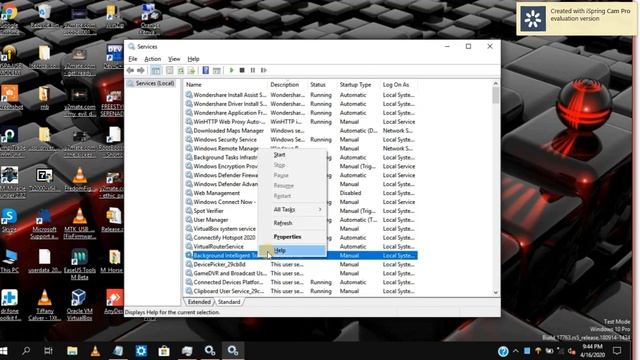Screen dimensions: 640x360
Task: Click the Stop Service toolbar button
Action: 242,70
